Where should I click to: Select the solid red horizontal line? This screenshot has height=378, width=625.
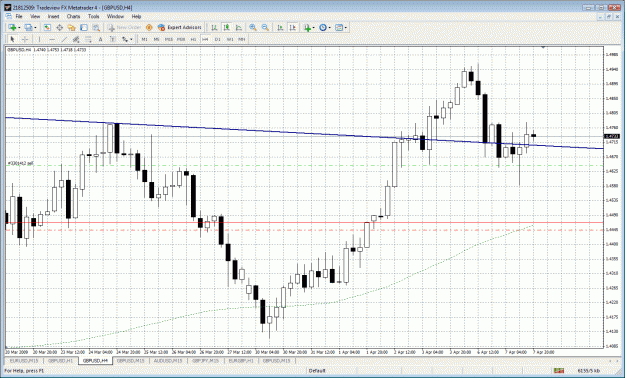pos(303,222)
